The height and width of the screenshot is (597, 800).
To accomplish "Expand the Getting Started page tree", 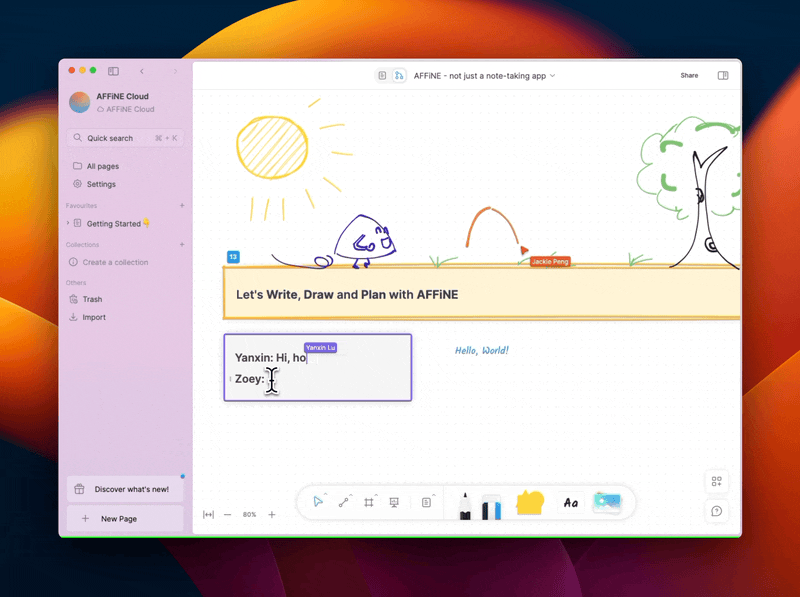I will (x=68, y=223).
